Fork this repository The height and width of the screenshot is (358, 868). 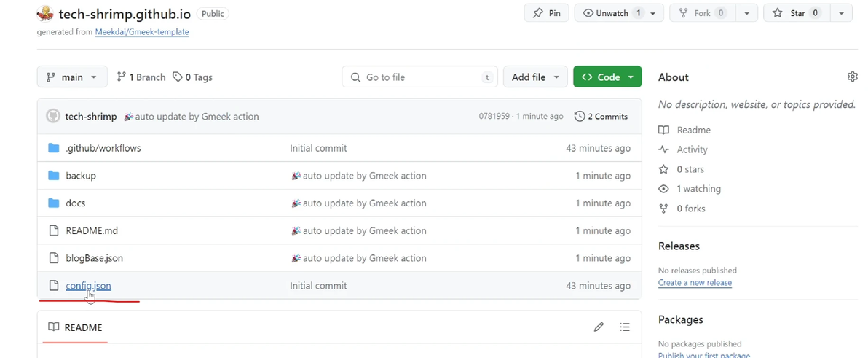tap(703, 13)
